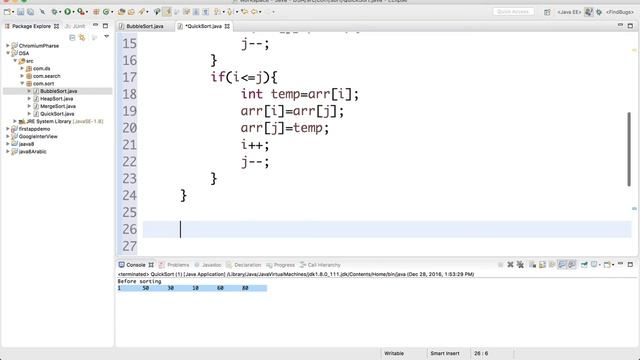The image size is (640, 360).
Task: Switch to the Debug perspective icon
Action: click(599, 12)
